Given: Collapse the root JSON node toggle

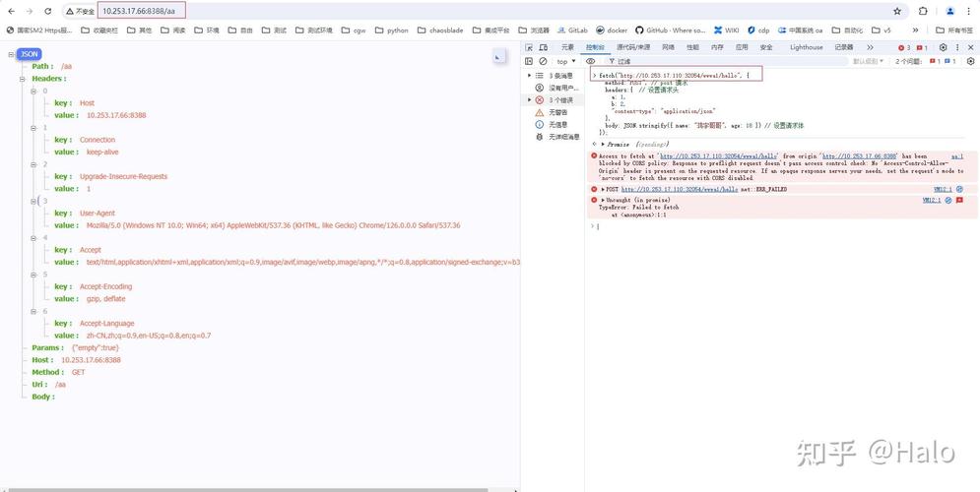Looking at the screenshot, I should coord(11,54).
